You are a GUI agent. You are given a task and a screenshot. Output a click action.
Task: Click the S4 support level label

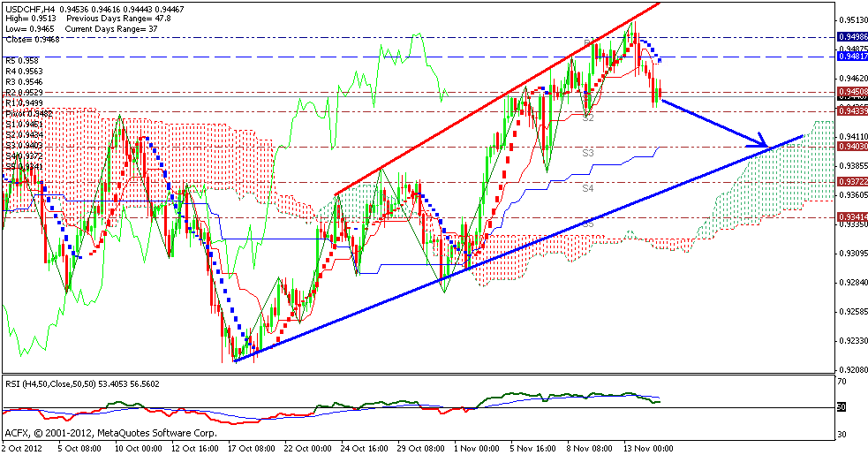pos(587,188)
